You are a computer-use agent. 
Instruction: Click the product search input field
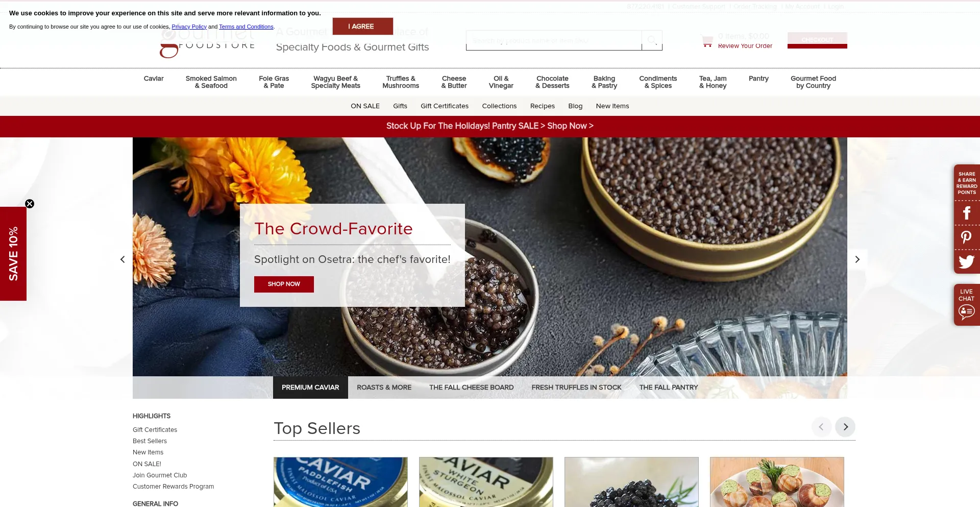click(554, 40)
